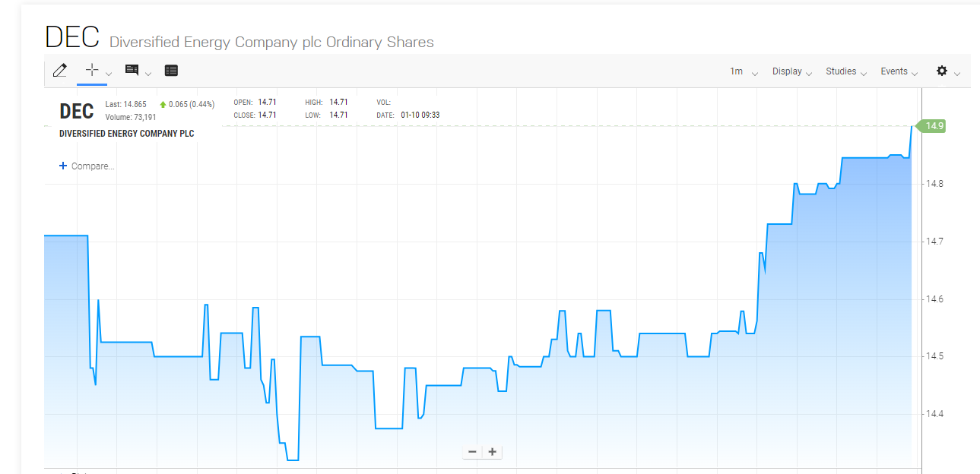
Task: Click 'Diversified Energy Company plc Ordinary Shares' title
Action: click(x=271, y=43)
